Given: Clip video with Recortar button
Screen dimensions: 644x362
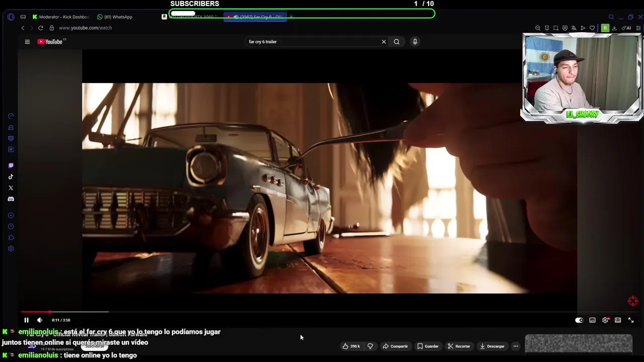Looking at the screenshot, I should pos(459,346).
